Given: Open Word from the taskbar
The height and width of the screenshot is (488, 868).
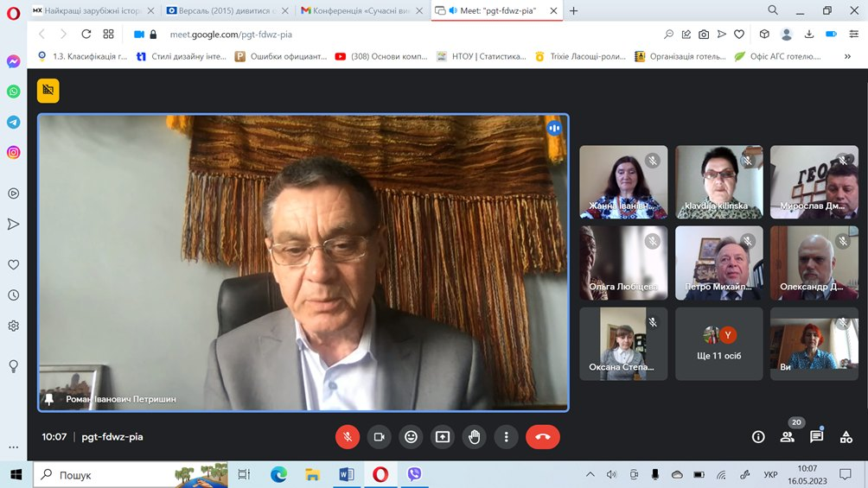Looking at the screenshot, I should 347,475.
